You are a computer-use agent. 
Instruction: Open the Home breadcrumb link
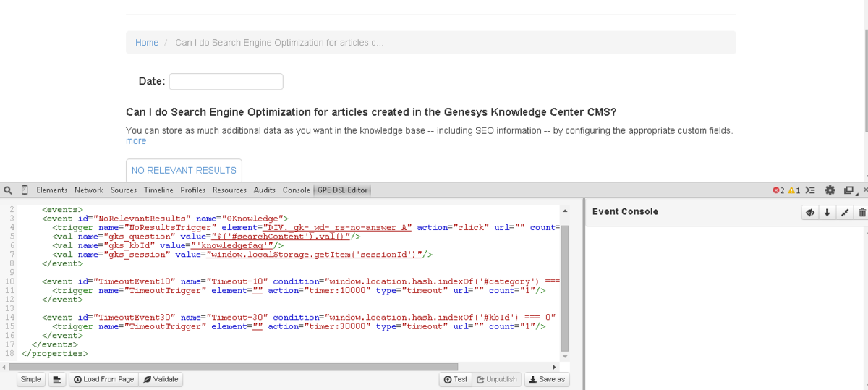point(147,43)
